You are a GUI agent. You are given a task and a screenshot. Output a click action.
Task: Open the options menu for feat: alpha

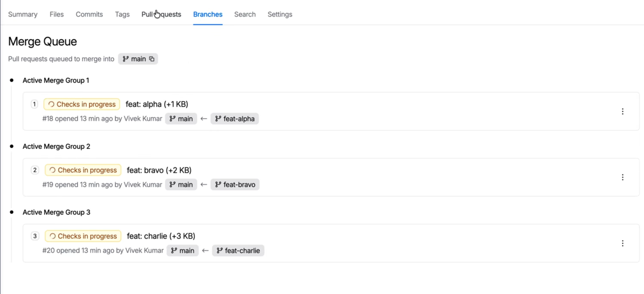[622, 111]
